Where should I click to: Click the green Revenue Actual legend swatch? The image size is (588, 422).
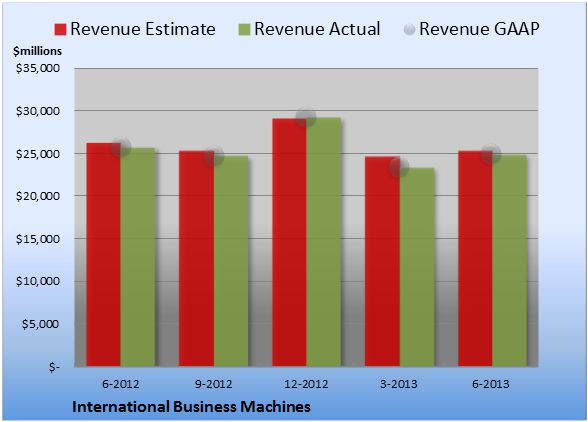click(x=244, y=30)
